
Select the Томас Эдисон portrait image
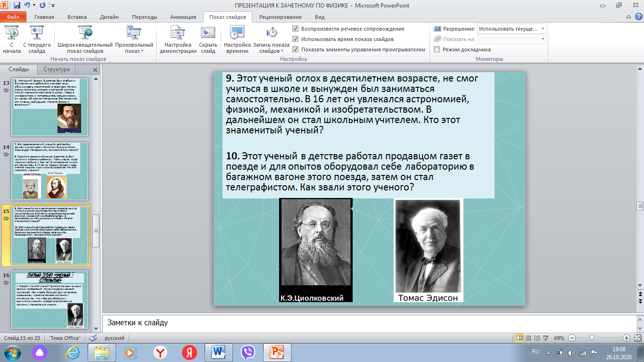tap(429, 250)
